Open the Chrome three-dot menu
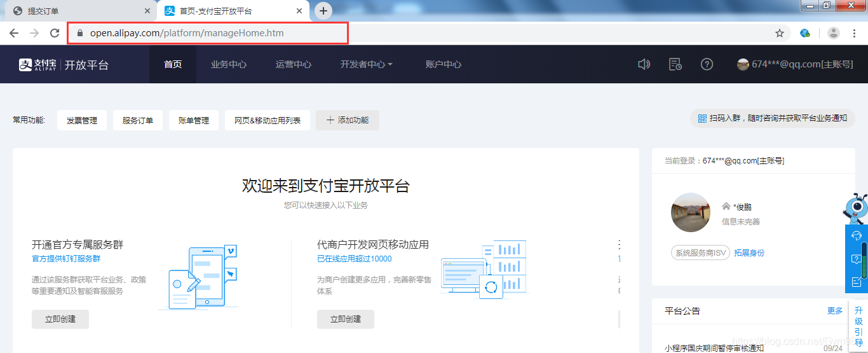This screenshot has height=353, width=868. (x=854, y=33)
